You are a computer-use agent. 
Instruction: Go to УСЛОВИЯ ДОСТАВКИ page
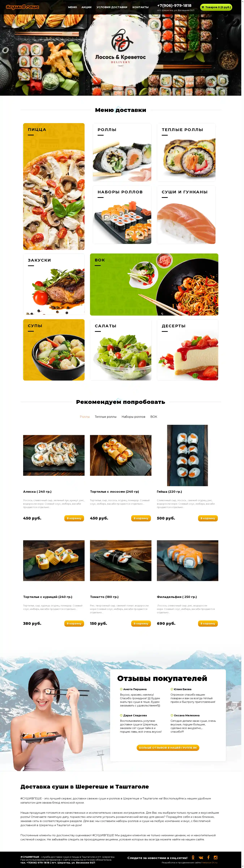pos(112,7)
